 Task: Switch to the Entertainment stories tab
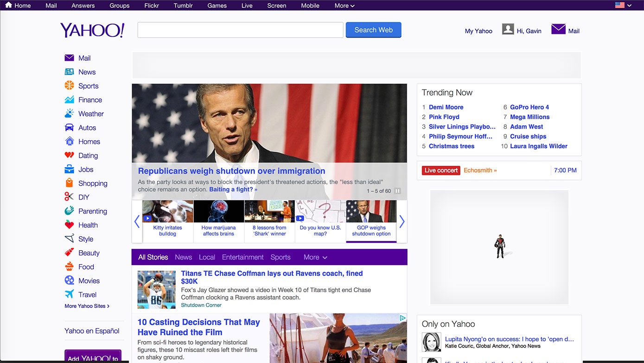pyautogui.click(x=243, y=257)
